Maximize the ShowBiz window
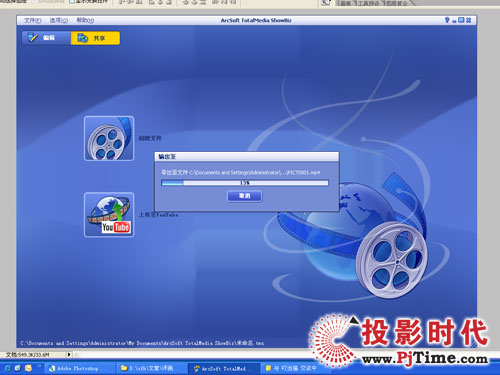500x375 pixels. tap(461, 20)
